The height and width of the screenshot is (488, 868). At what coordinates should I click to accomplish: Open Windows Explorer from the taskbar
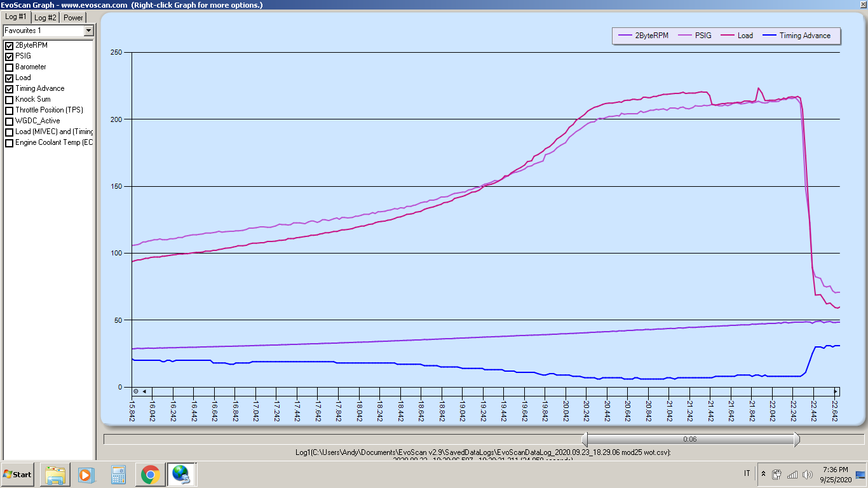click(x=55, y=474)
